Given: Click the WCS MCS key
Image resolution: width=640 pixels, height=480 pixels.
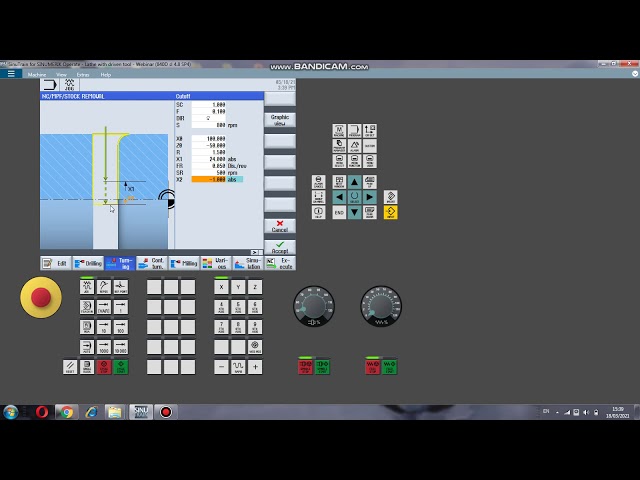Looking at the screenshot, I should point(255,347).
